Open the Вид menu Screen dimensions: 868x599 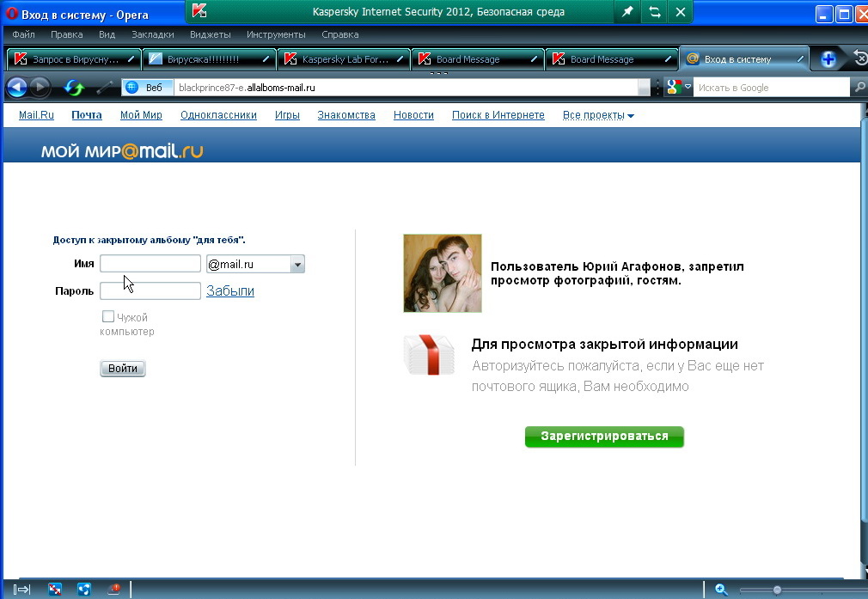pyautogui.click(x=107, y=34)
